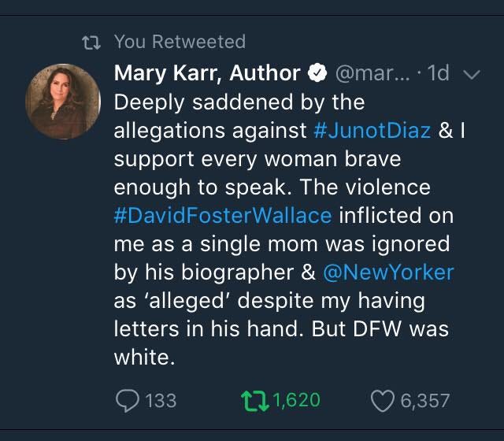The height and width of the screenshot is (441, 504).
Task: Click the small retweet arrows icon by You Retweeted
Action: (x=91, y=43)
